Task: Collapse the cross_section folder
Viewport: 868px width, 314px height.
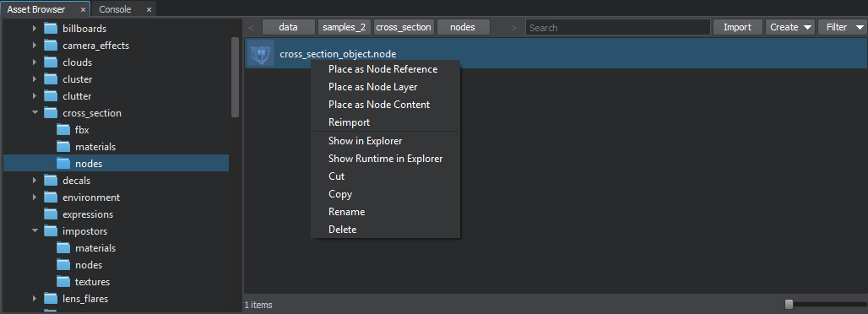Action: tap(35, 113)
